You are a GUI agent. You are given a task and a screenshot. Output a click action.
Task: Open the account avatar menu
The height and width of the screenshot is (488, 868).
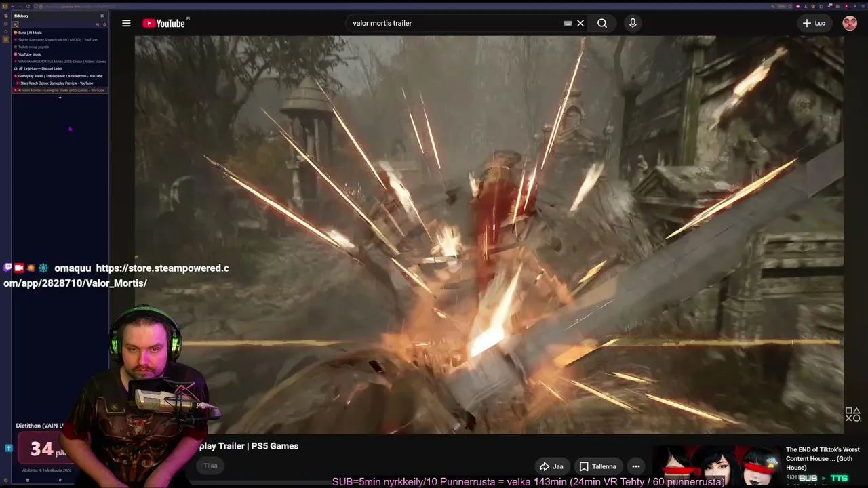tap(850, 23)
